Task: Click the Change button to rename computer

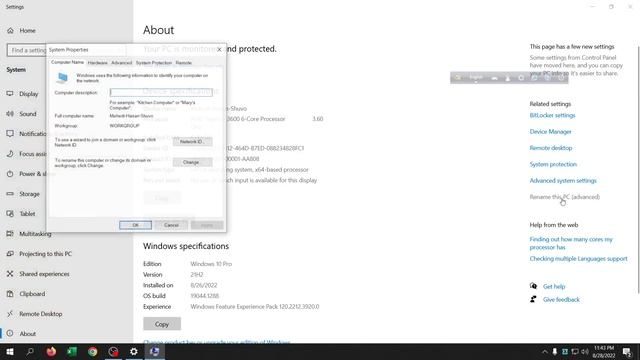Action: (x=192, y=162)
